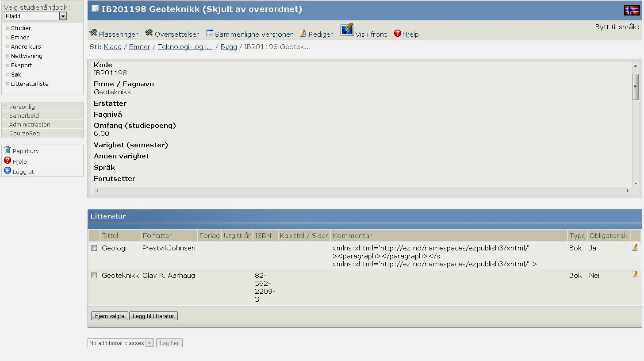Click the Olav R. Aarhaug author cell
Viewport: 644px width, 361px height.
[x=169, y=275]
